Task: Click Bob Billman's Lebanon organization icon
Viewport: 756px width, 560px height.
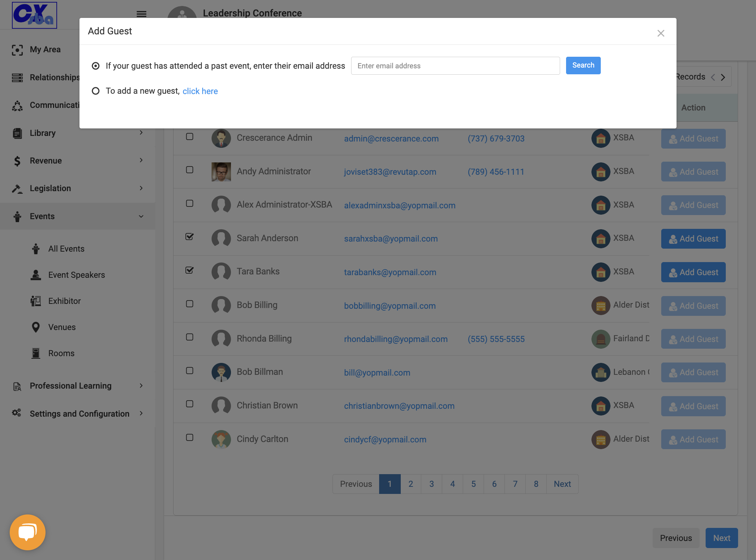Action: 601,372
